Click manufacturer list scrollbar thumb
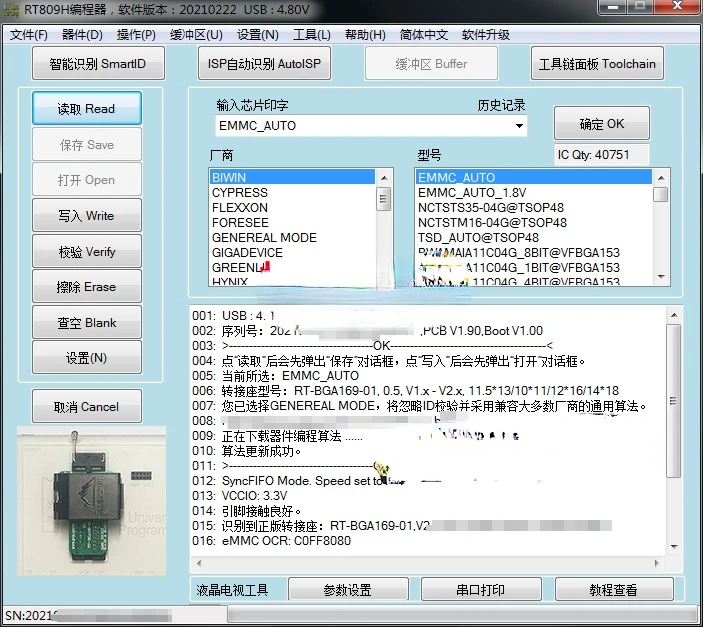The height and width of the screenshot is (627, 703). pyautogui.click(x=384, y=199)
